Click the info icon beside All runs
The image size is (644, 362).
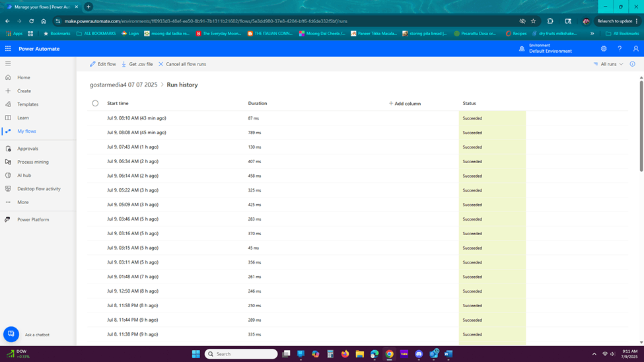[x=633, y=64]
